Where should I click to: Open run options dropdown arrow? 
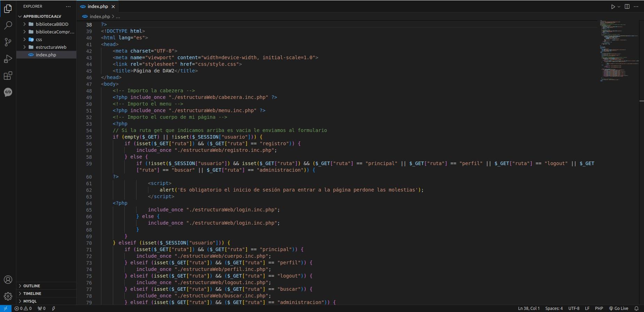click(619, 7)
